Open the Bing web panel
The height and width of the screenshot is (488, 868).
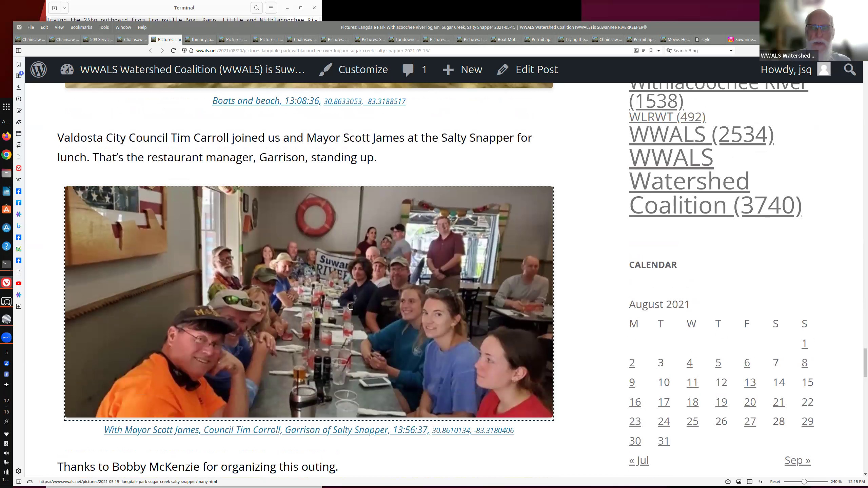[19, 226]
